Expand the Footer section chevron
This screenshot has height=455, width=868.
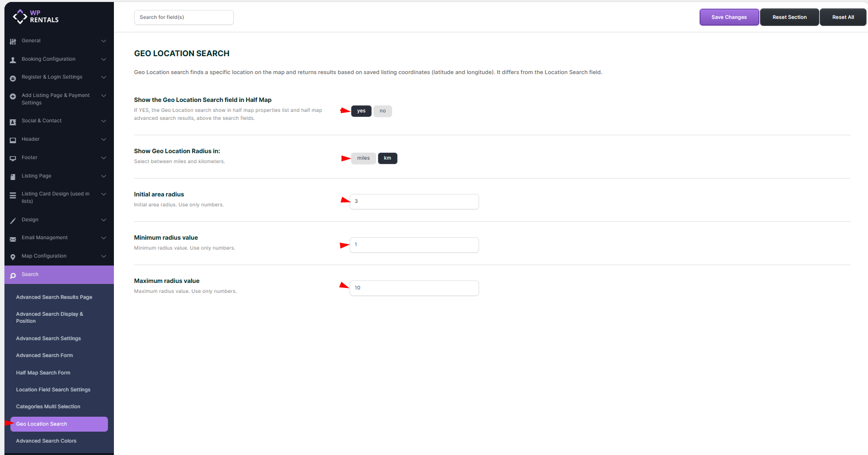click(103, 158)
